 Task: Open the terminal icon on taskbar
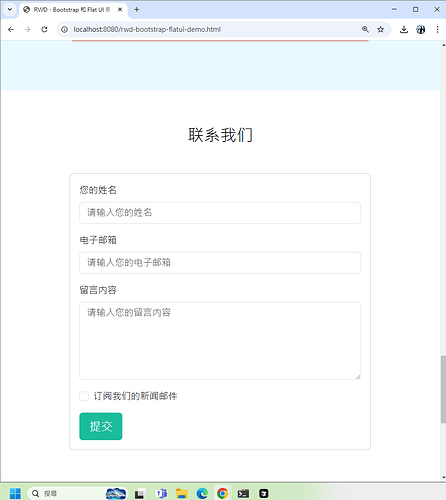click(x=243, y=494)
